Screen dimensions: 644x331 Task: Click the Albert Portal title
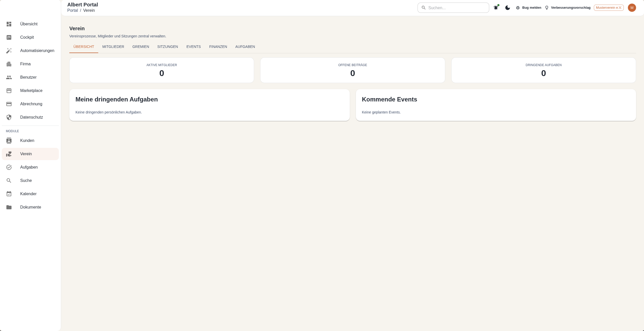(83, 5)
